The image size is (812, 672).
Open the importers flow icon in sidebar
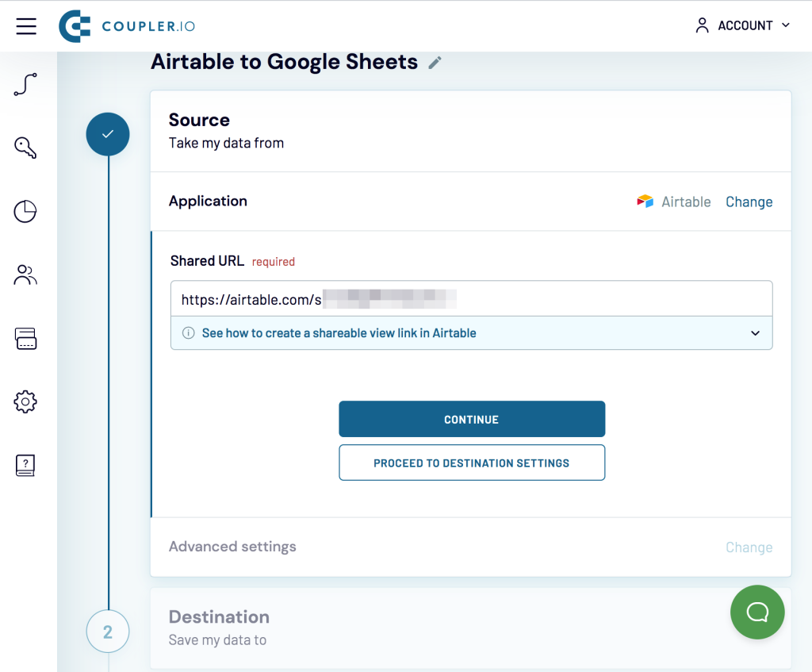click(x=25, y=84)
